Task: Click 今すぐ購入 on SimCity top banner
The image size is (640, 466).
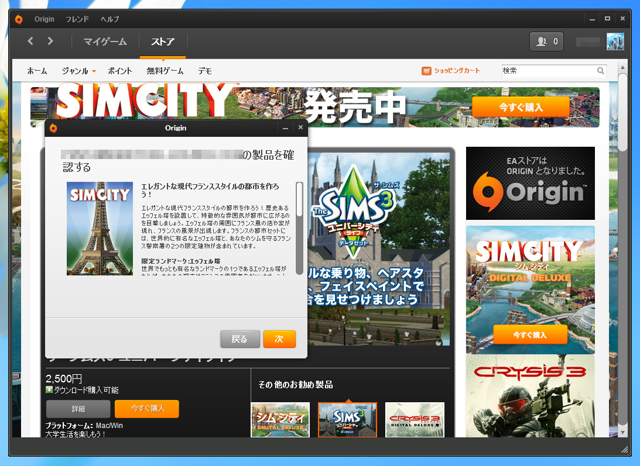Action: click(521, 107)
